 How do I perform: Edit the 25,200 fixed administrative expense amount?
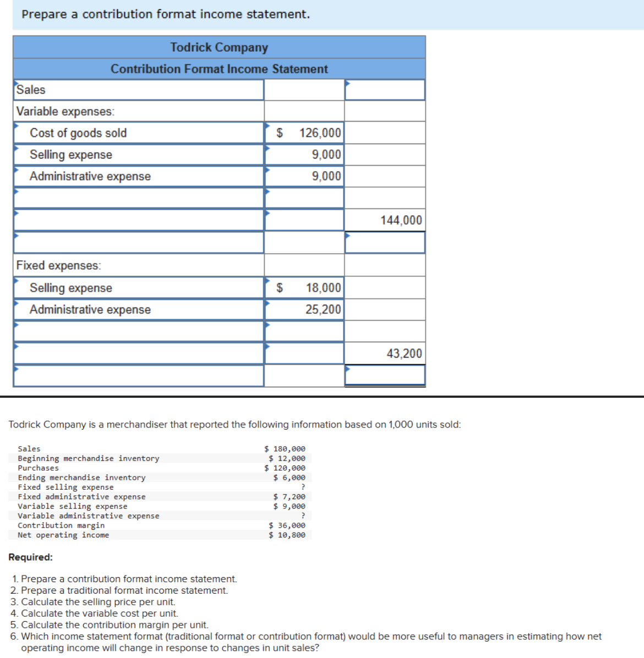click(x=303, y=309)
